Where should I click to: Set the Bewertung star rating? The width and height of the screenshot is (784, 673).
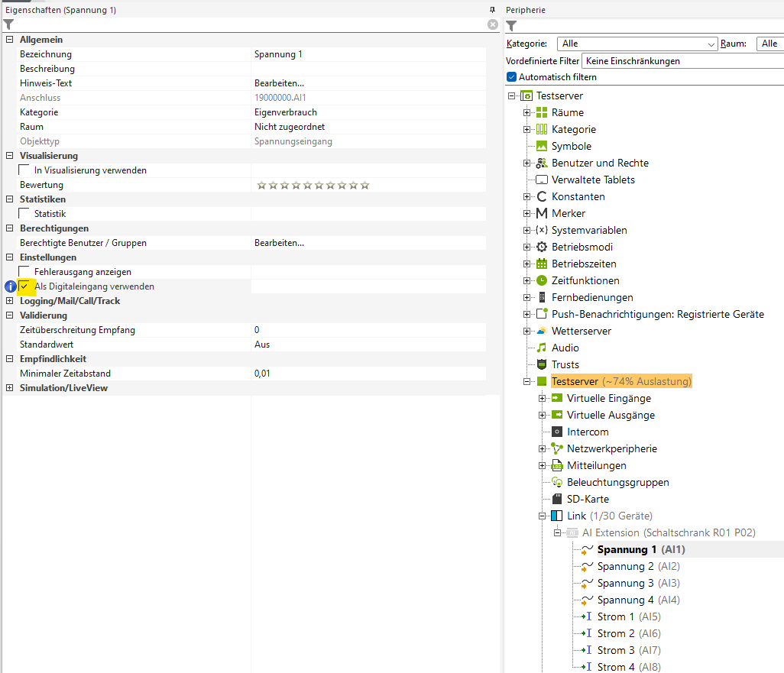pos(313,185)
